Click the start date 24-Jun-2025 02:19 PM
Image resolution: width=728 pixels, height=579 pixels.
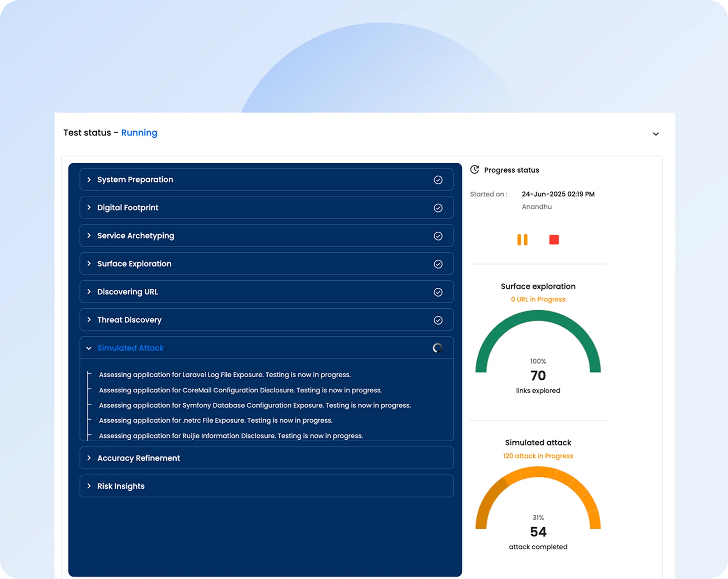pyautogui.click(x=558, y=194)
